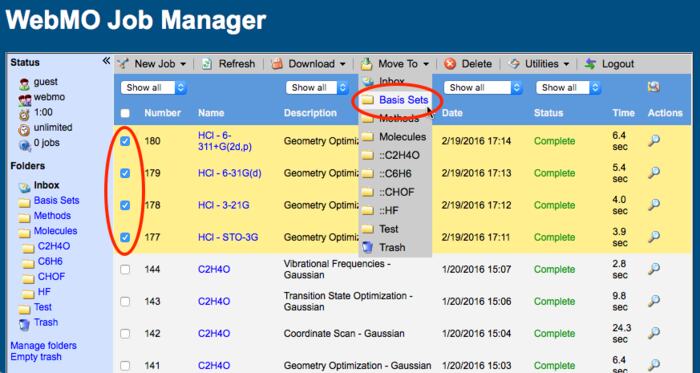Click the Trash folder icon in sidebar
This screenshot has height=373, width=700.
24,323
